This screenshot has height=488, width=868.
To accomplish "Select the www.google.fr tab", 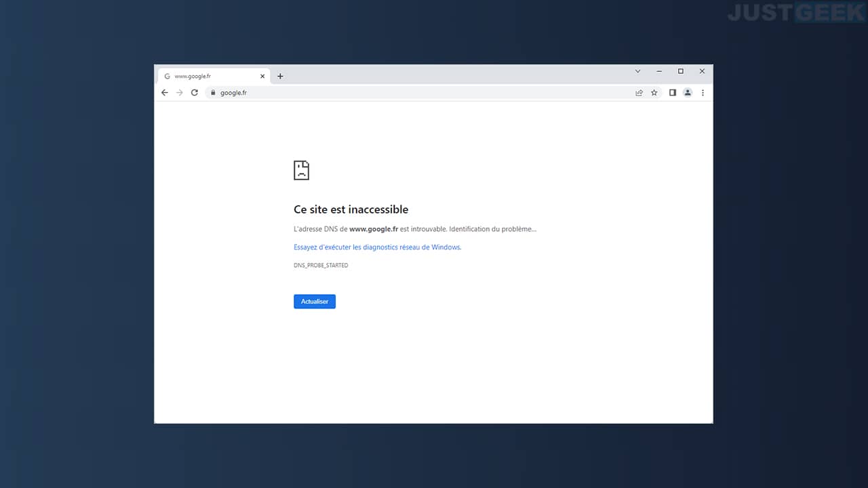I will tap(213, 77).
